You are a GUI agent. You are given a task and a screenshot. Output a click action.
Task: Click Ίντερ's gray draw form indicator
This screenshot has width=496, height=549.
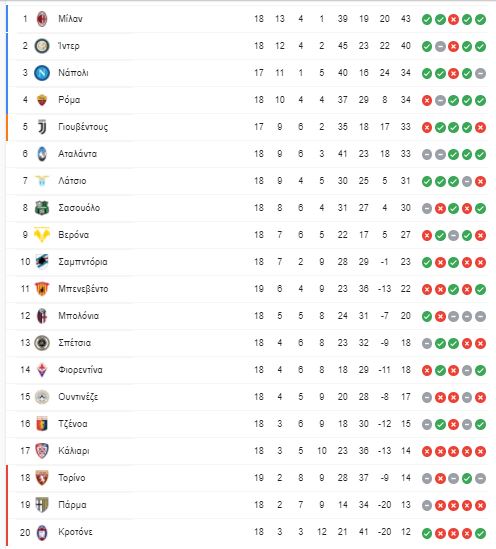pyautogui.click(x=440, y=47)
